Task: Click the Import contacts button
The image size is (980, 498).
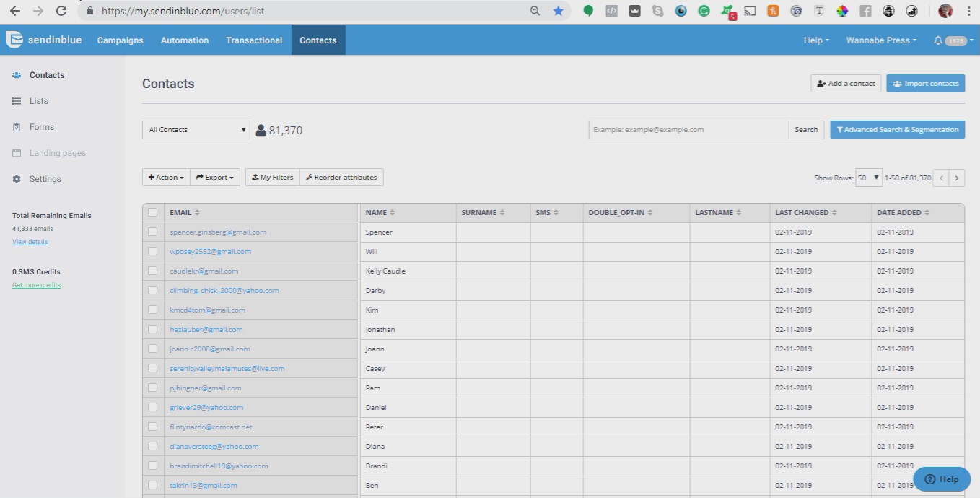Action: tap(925, 83)
